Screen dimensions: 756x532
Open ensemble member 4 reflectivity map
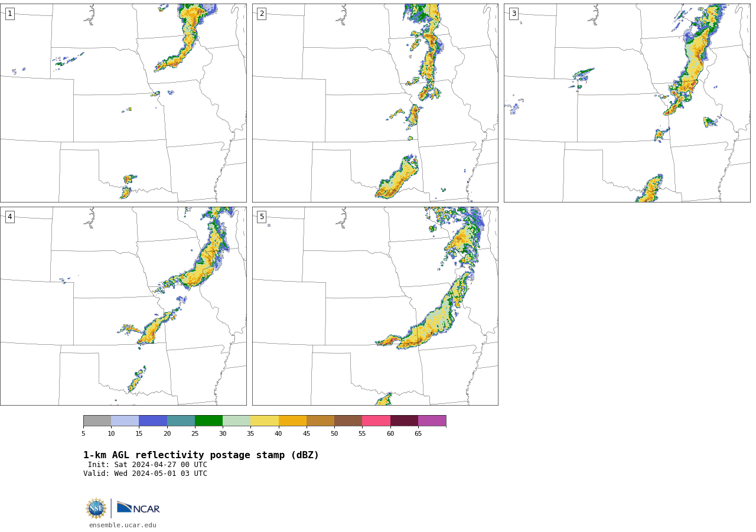(x=123, y=306)
